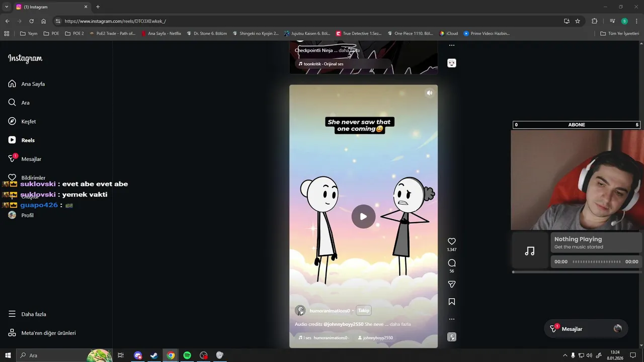
Task: Open Ana Sayfa - Netflix bookmark
Action: click(x=161, y=34)
